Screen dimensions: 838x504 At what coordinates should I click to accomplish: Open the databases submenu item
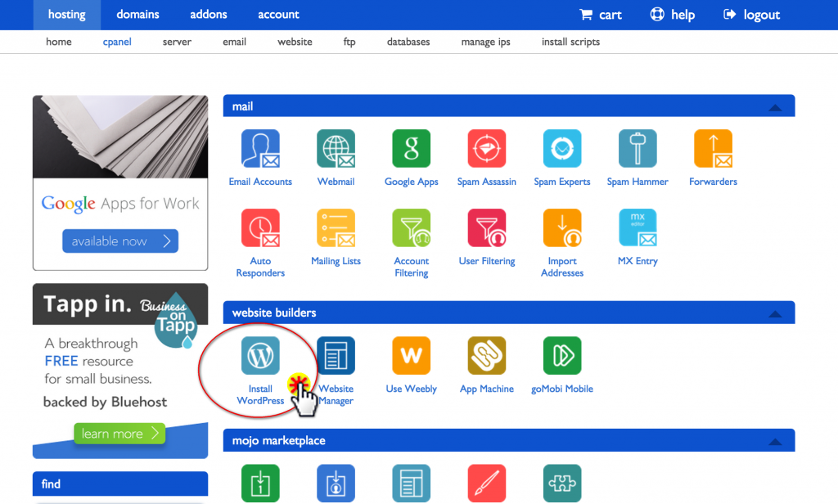tap(408, 42)
